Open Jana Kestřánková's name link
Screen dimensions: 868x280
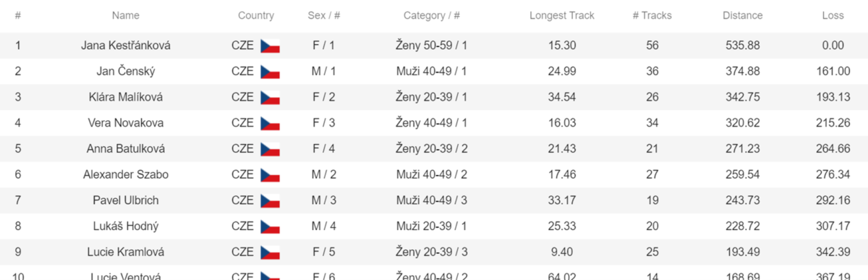point(126,46)
